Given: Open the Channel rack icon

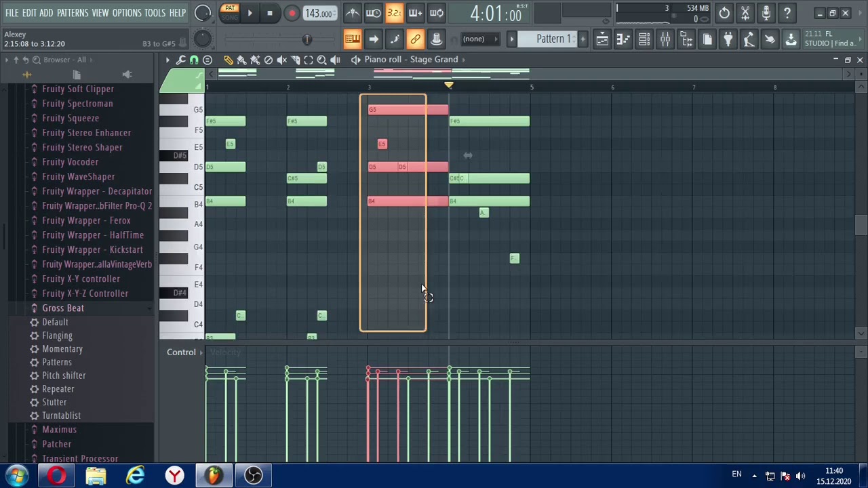Looking at the screenshot, I should click(x=644, y=39).
